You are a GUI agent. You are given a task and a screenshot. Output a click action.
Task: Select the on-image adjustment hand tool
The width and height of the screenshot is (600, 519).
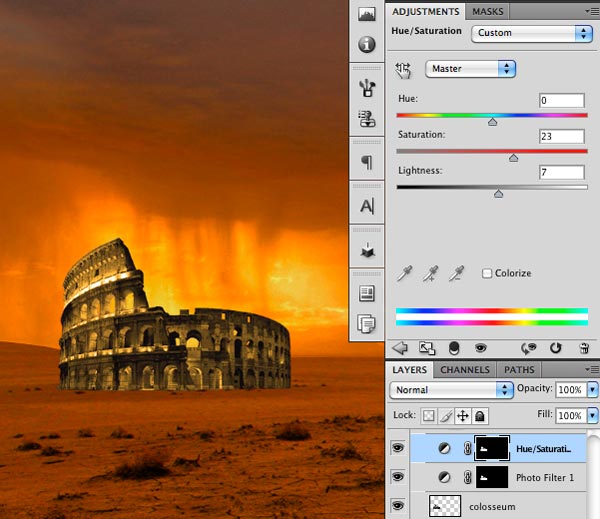point(403,70)
